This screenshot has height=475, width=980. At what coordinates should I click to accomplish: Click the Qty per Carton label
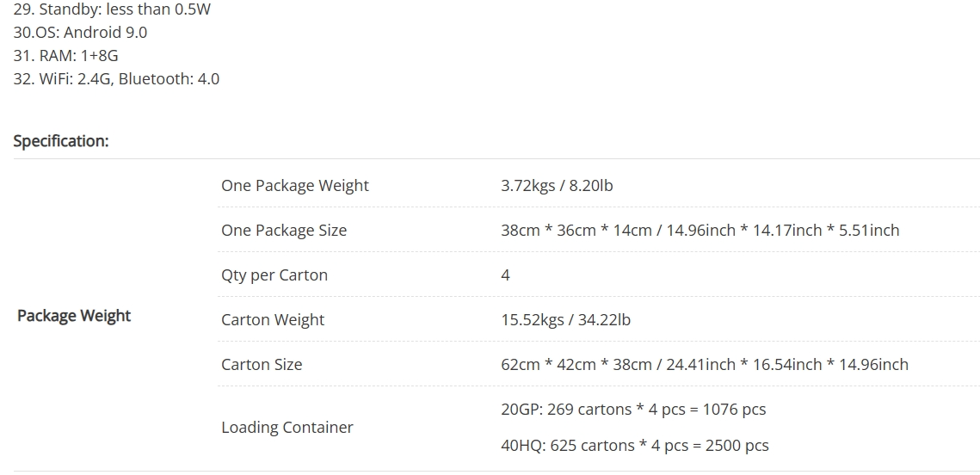point(274,275)
